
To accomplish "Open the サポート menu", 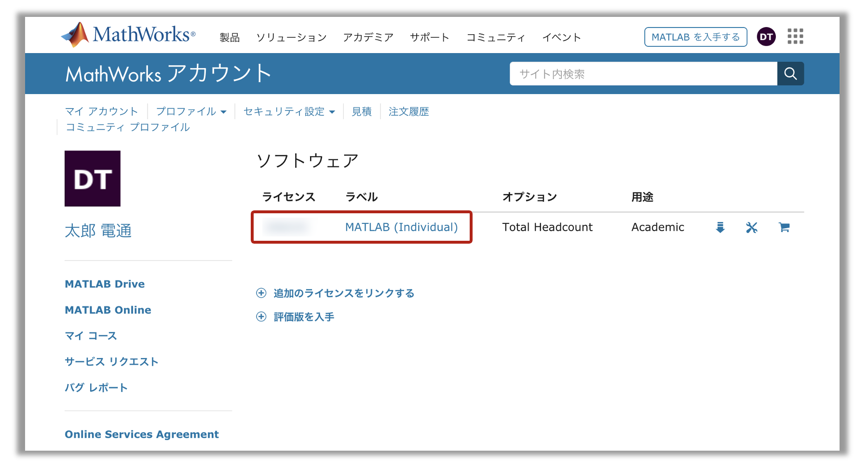I will click(x=430, y=37).
